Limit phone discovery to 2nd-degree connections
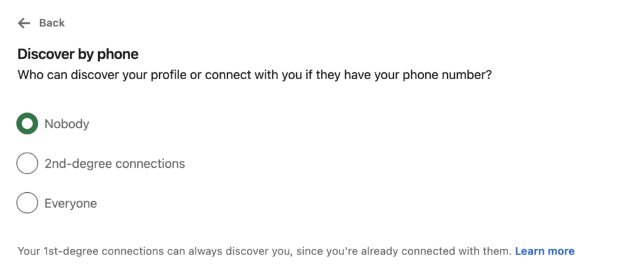The height and width of the screenshot is (272, 644). tap(27, 163)
